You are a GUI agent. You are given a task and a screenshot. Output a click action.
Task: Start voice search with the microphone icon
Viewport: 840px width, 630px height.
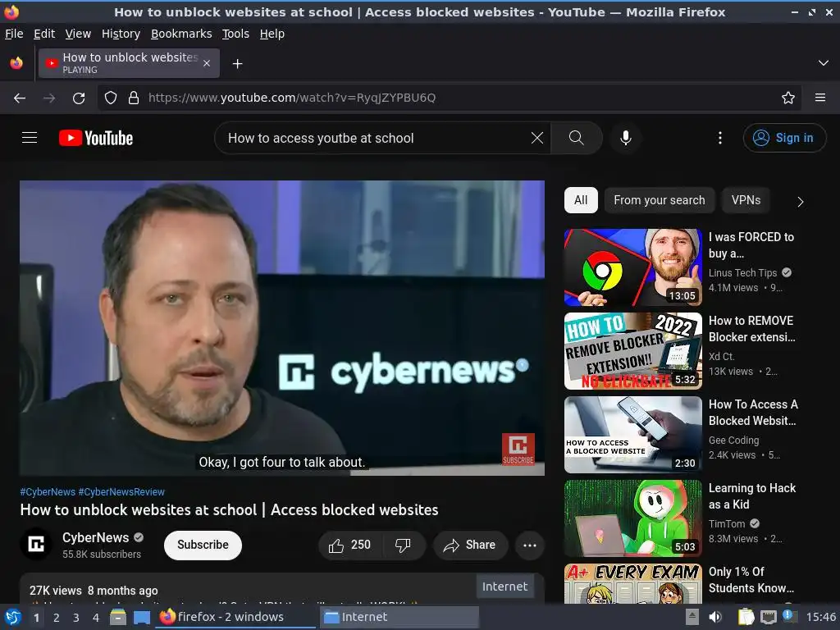coord(625,138)
